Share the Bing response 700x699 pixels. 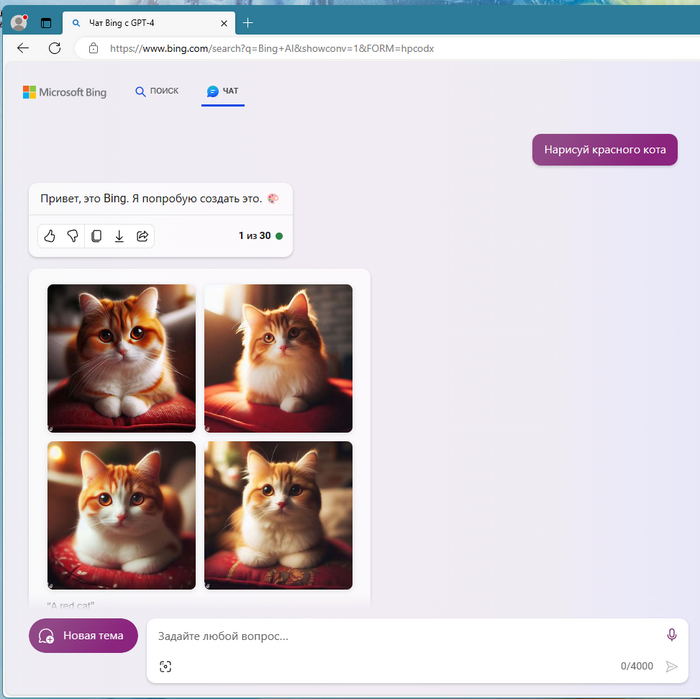(x=142, y=236)
